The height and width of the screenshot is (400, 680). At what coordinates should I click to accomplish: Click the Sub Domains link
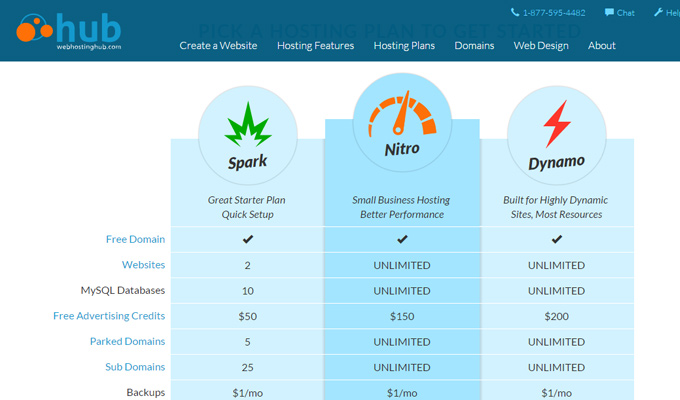135,367
